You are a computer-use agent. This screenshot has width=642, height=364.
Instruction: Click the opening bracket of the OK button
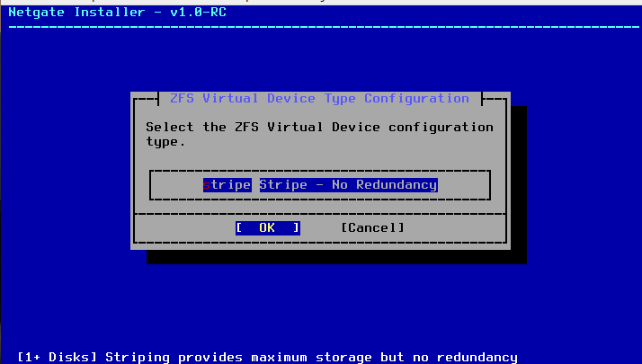(239, 228)
